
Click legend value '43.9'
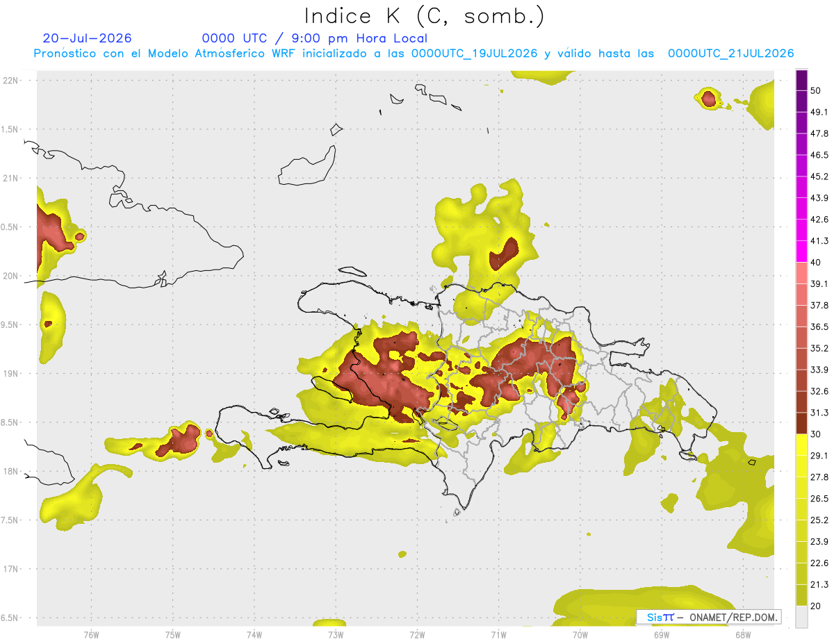click(x=819, y=198)
